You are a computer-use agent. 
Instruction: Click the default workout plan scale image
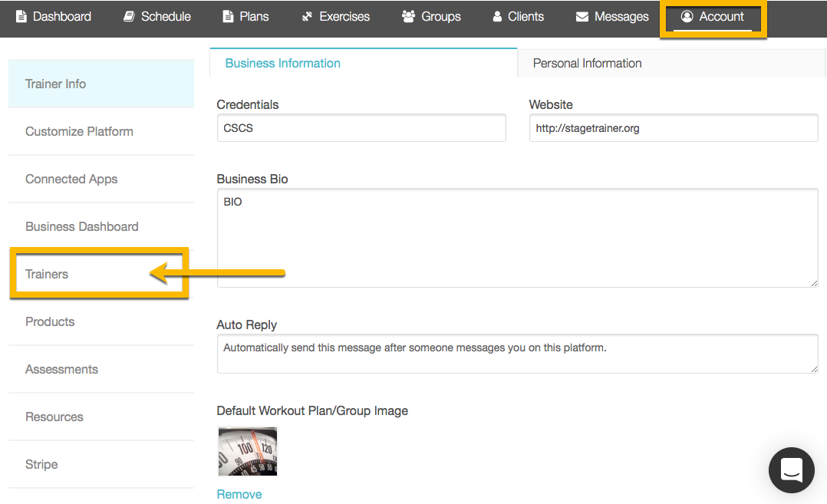[247, 451]
